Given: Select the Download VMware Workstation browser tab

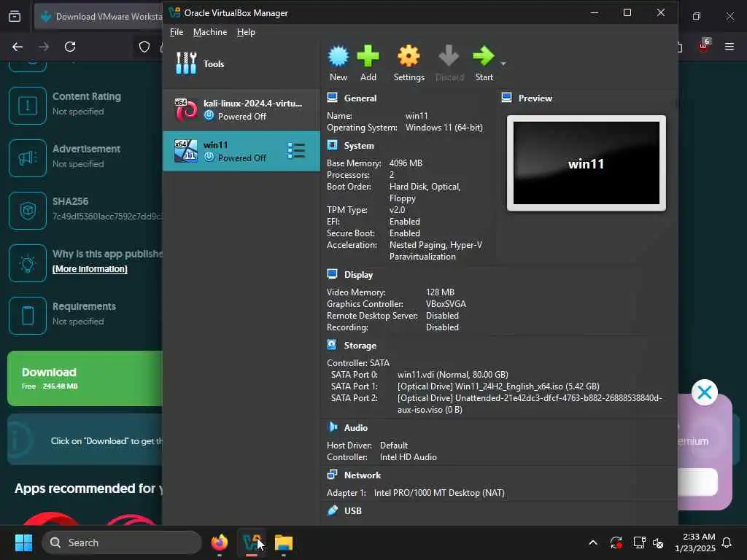Looking at the screenshot, I should tap(100, 17).
